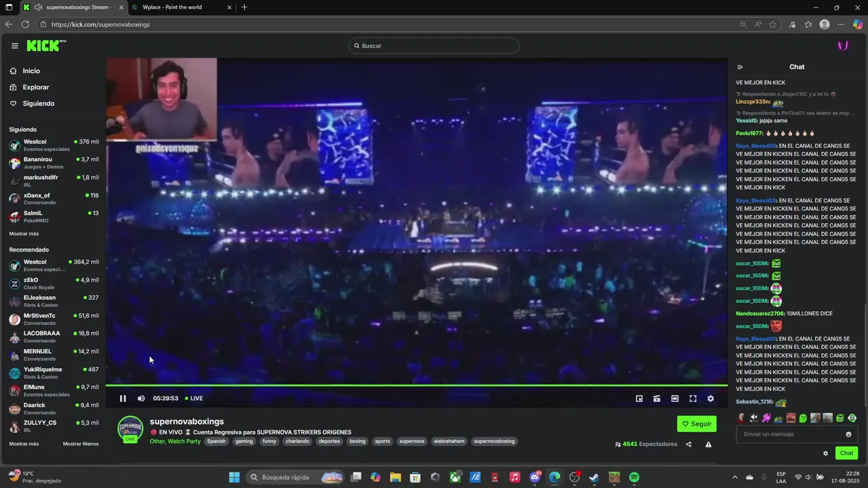Show more recommended with bottom Mostrar más

tap(24, 444)
